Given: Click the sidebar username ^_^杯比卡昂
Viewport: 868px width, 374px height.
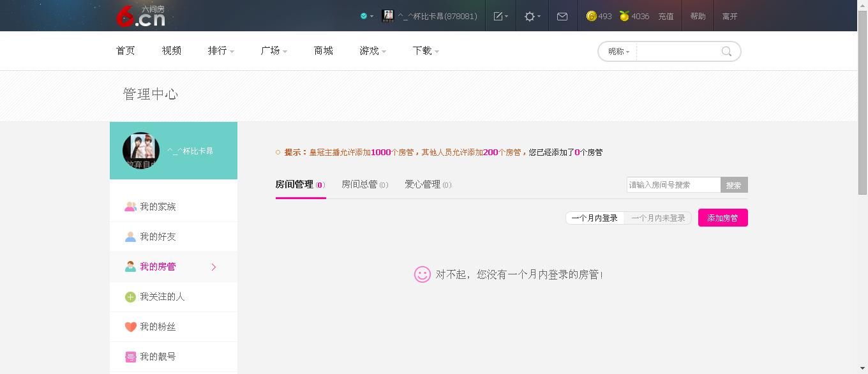Looking at the screenshot, I should coord(190,151).
